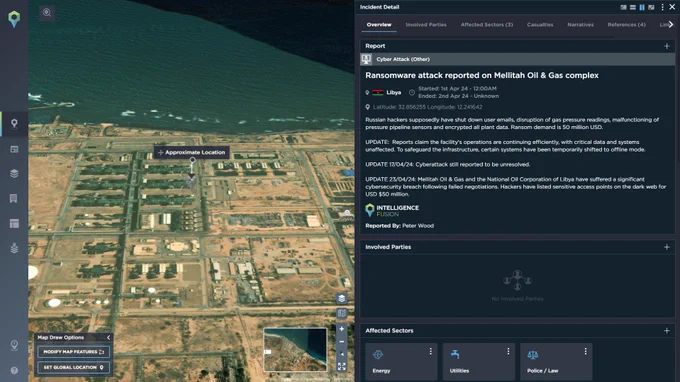Click the Utilities sector card label
The height and width of the screenshot is (382, 680).
[459, 371]
